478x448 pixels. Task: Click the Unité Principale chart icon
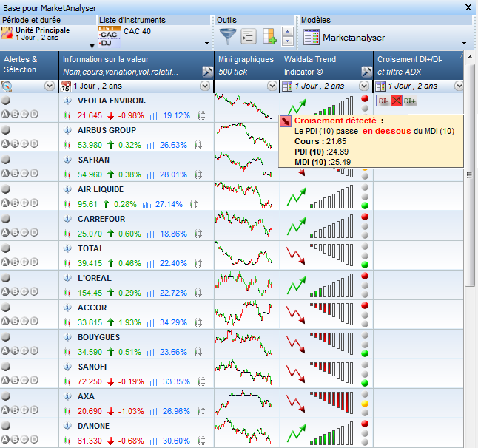pyautogui.click(x=7, y=33)
